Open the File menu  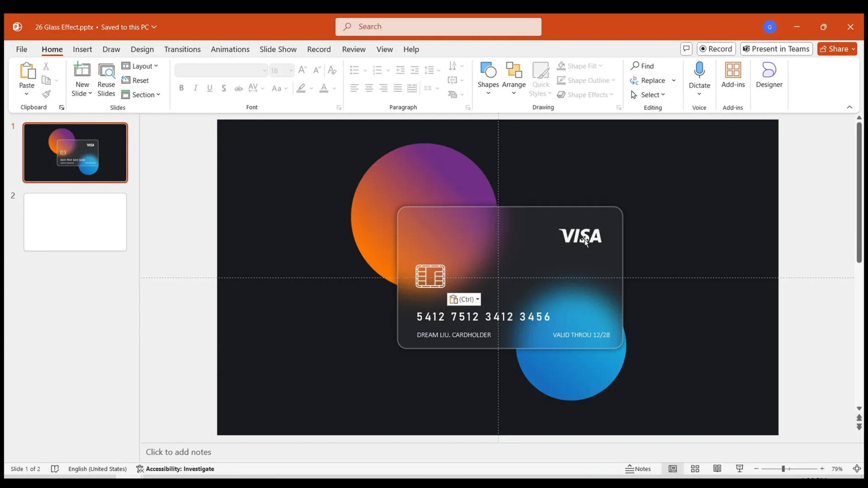click(22, 49)
